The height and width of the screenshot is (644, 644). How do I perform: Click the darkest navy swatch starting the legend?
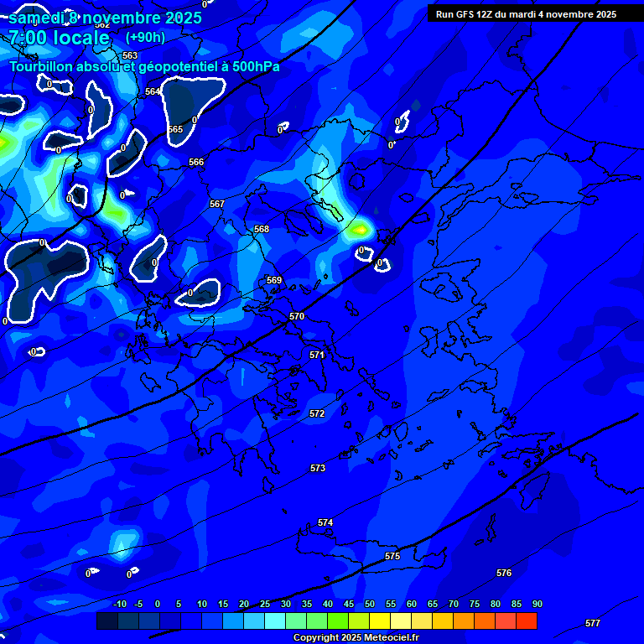click(x=106, y=621)
